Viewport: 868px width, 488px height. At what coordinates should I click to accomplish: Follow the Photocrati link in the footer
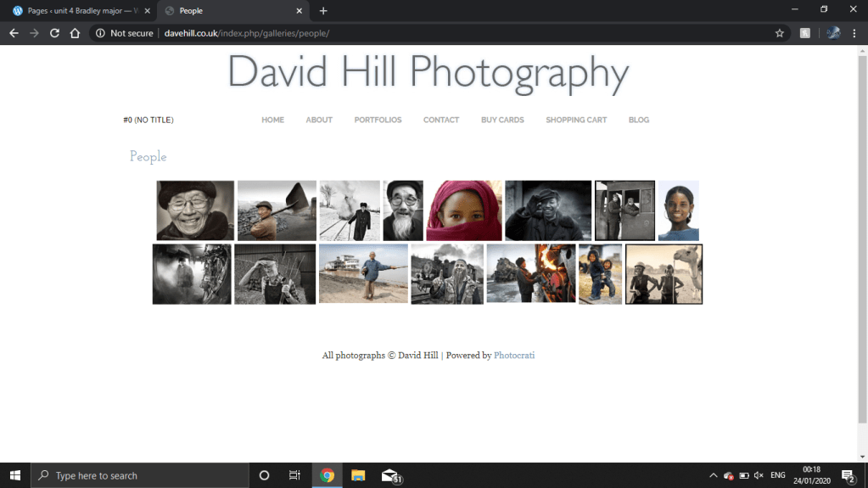[x=514, y=356]
